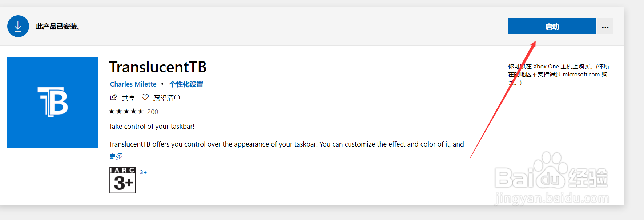Click the blue download arrow icon
The width and height of the screenshot is (644, 220).
pyautogui.click(x=18, y=26)
